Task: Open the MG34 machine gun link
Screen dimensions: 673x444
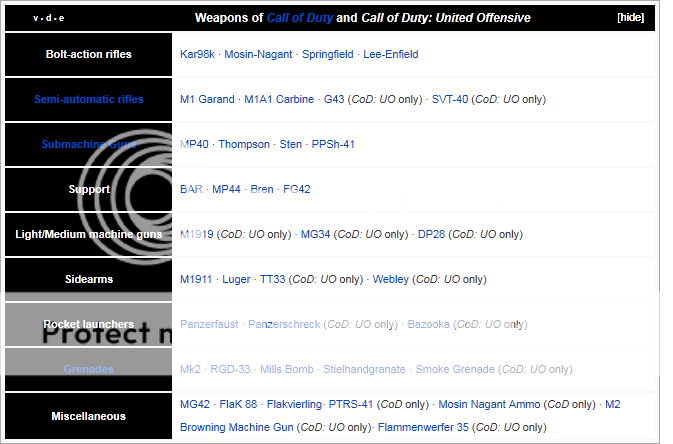Action: pyautogui.click(x=315, y=234)
